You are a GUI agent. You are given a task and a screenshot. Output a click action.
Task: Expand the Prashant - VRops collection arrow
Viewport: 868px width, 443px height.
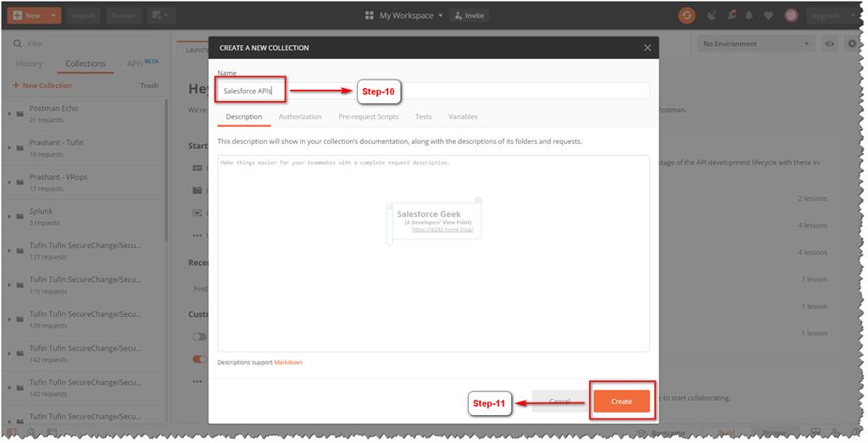[9, 182]
